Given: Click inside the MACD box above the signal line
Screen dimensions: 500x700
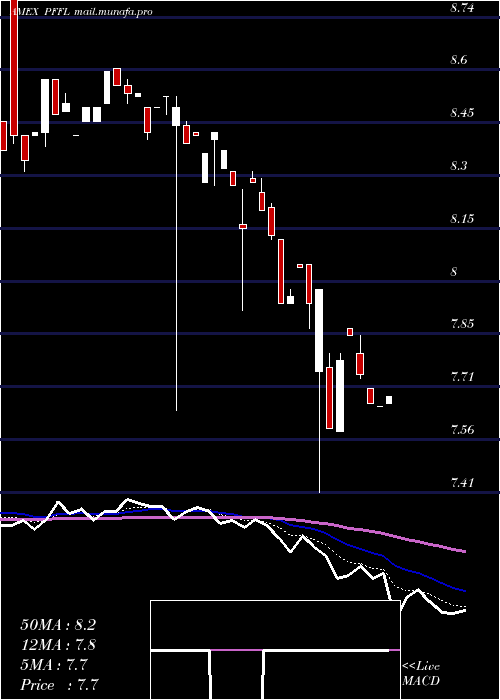Looking at the screenshot, I should (275, 625).
